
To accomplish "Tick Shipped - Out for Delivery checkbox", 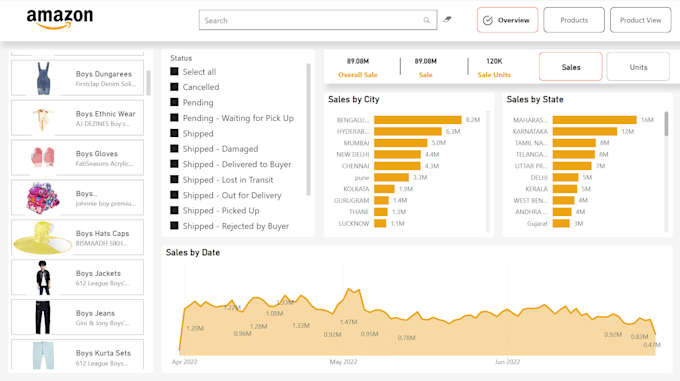I will click(x=174, y=195).
